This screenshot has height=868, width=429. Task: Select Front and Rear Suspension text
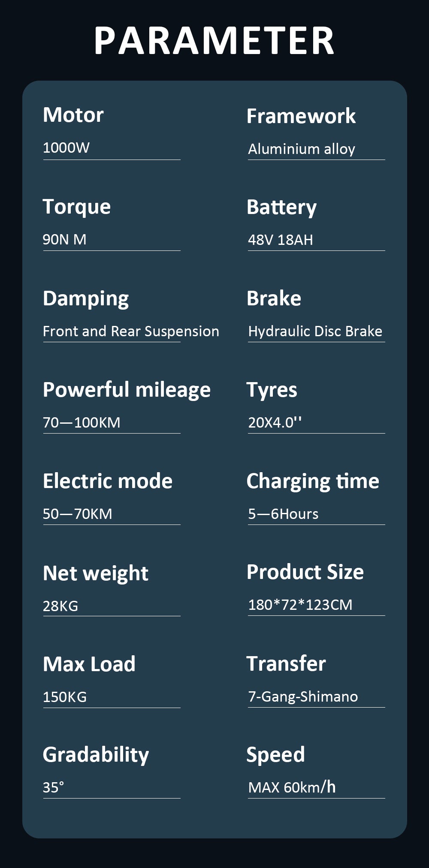pos(131,332)
